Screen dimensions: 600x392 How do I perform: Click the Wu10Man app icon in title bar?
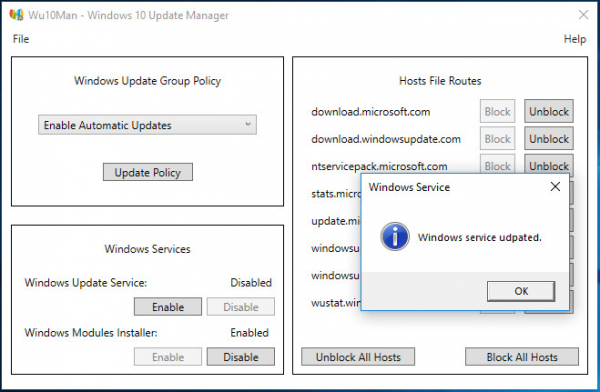click(x=16, y=15)
